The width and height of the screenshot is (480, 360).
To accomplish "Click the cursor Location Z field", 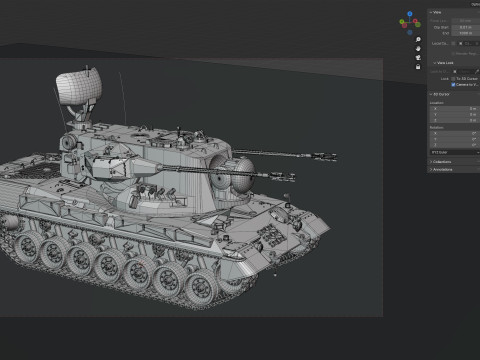I will tap(455, 120).
